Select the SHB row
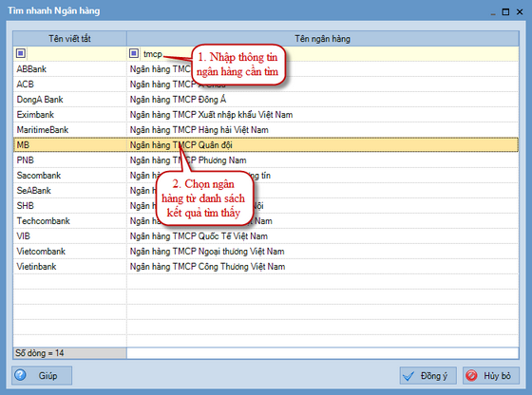 [x=266, y=206]
